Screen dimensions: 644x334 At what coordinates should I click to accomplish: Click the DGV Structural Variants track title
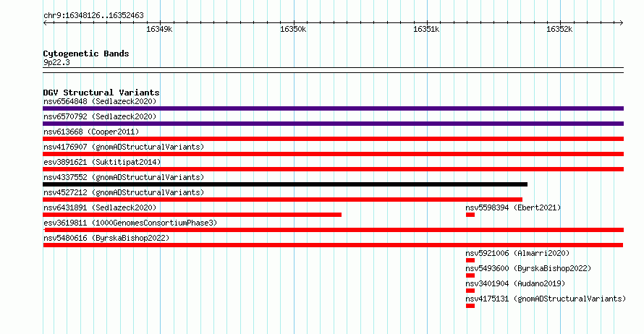[101, 93]
